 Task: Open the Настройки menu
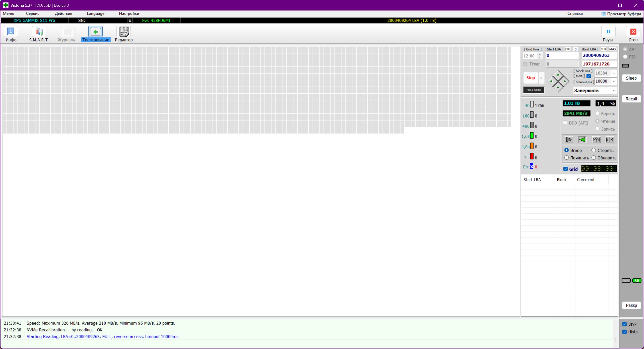tap(129, 13)
